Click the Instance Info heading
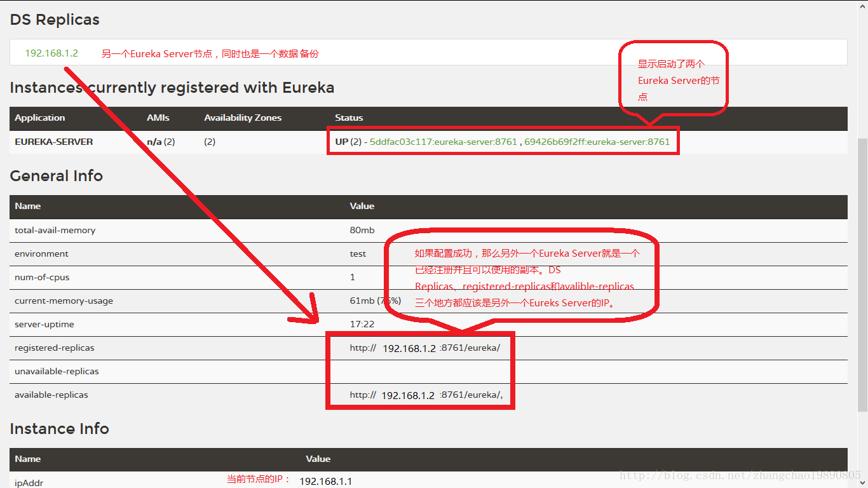The image size is (868, 488). pos(60,429)
